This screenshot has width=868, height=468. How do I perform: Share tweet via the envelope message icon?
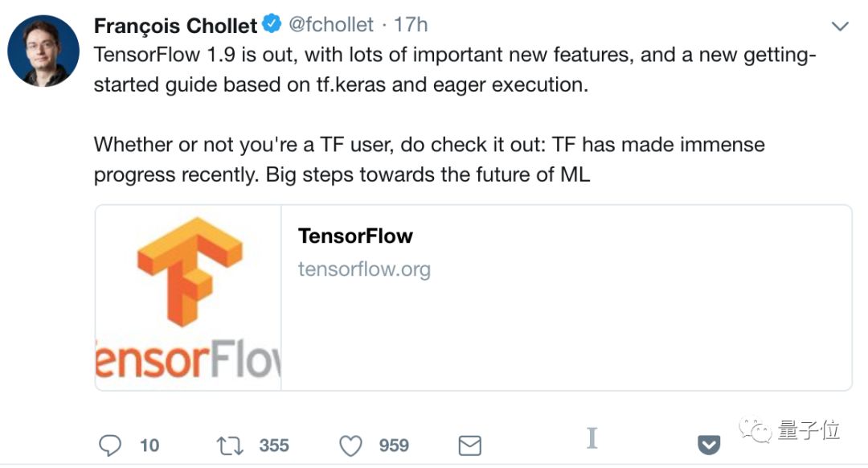pyautogui.click(x=469, y=445)
